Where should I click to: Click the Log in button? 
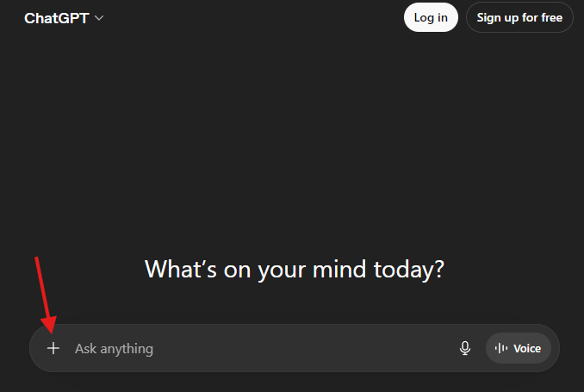pyautogui.click(x=431, y=17)
